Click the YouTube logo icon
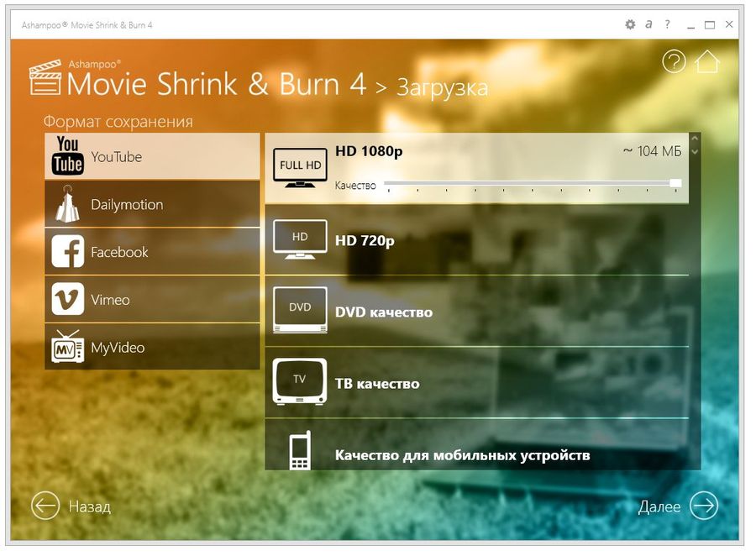Viewport: 756px width, 556px height. pyautogui.click(x=67, y=155)
